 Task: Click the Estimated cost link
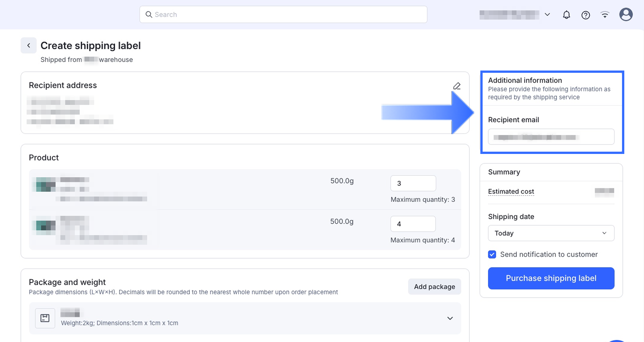(x=511, y=191)
